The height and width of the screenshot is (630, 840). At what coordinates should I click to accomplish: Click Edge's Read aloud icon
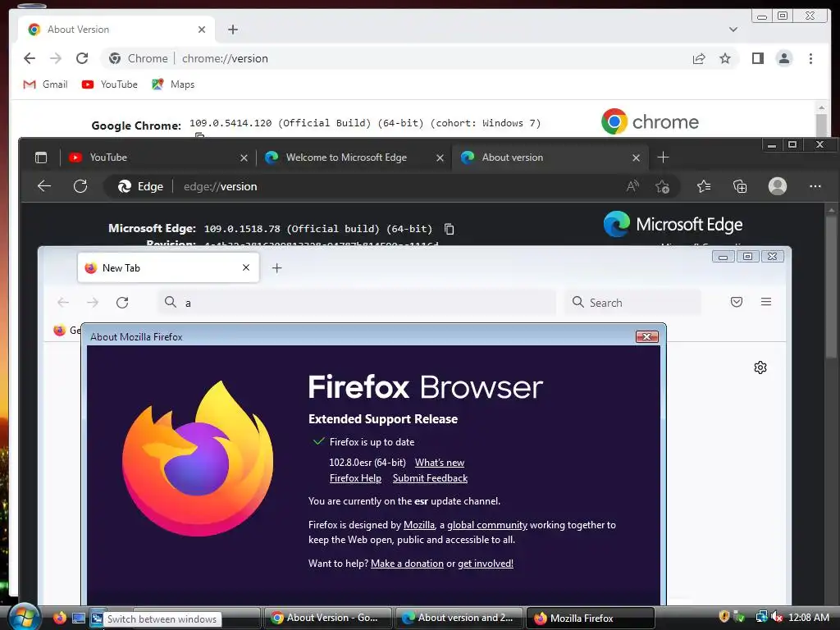632,186
